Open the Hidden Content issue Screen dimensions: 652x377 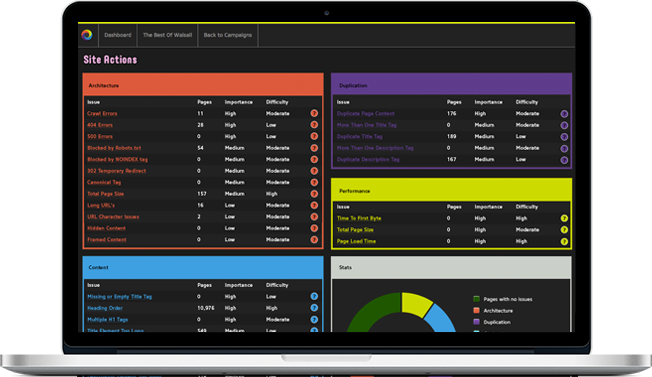pos(106,228)
